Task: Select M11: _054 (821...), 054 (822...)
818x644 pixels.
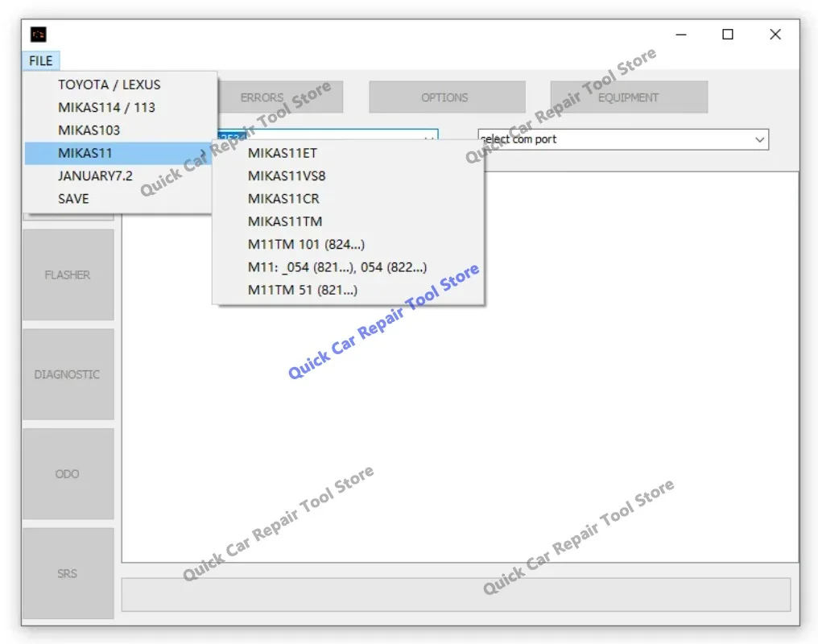Action: click(348, 267)
